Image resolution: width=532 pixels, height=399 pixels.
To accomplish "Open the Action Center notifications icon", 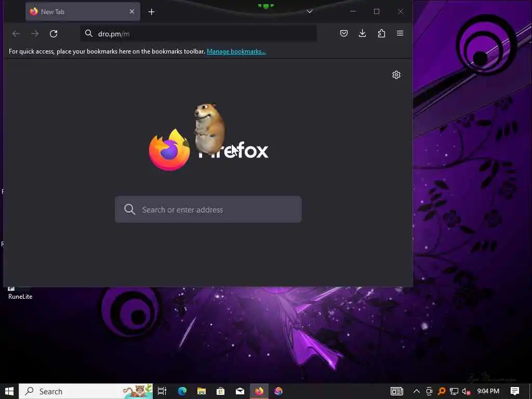I will tap(515, 391).
